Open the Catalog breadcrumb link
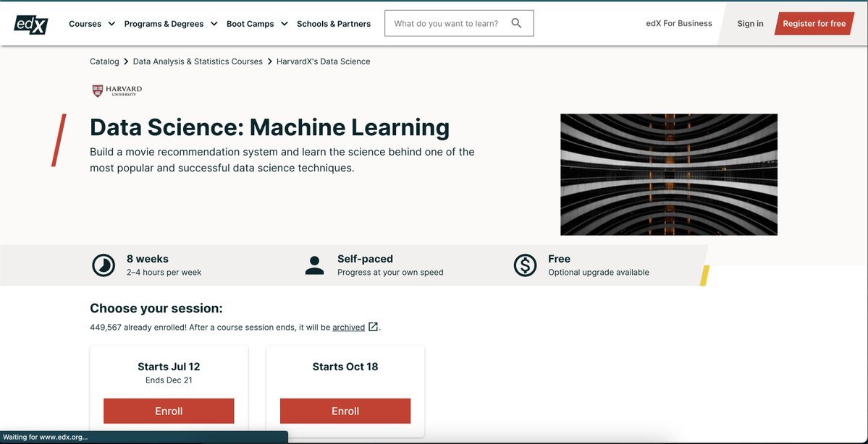This screenshot has width=868, height=444. click(104, 61)
